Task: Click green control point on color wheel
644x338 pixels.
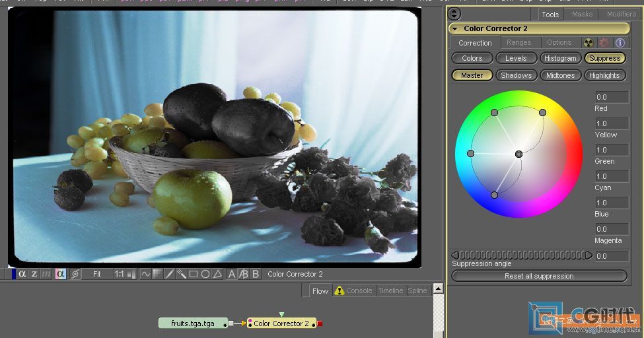Action: [495, 112]
